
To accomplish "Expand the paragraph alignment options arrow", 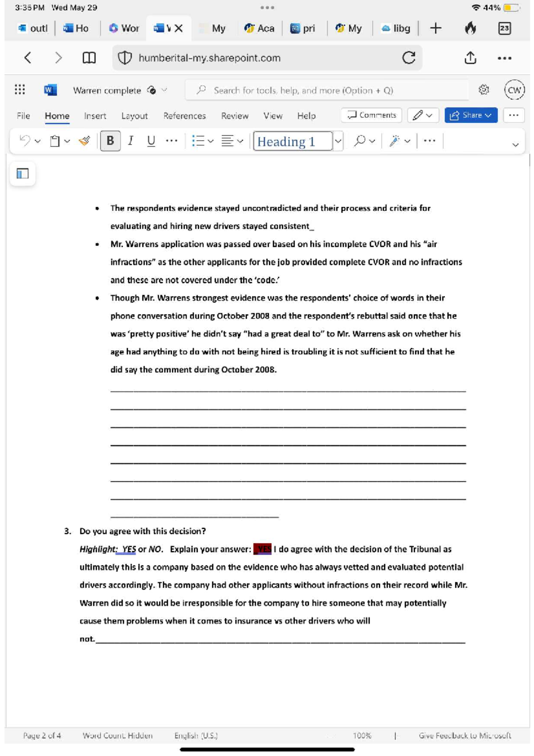I will click(240, 142).
